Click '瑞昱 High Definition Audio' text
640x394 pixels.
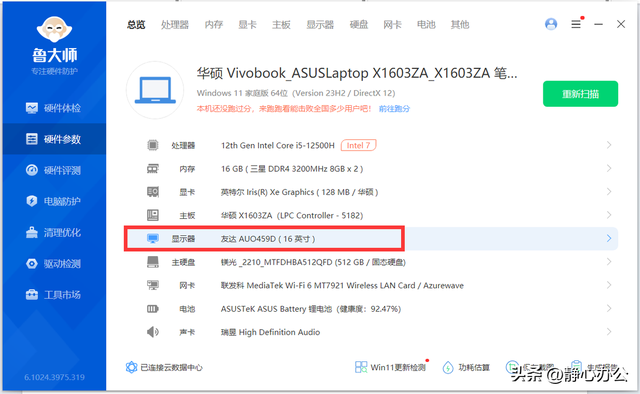(x=270, y=332)
